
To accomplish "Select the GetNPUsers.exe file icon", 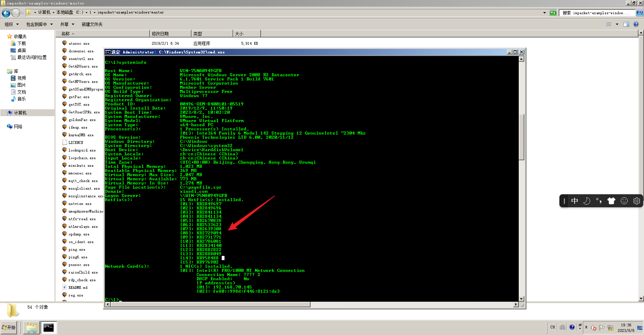I will point(65,81).
